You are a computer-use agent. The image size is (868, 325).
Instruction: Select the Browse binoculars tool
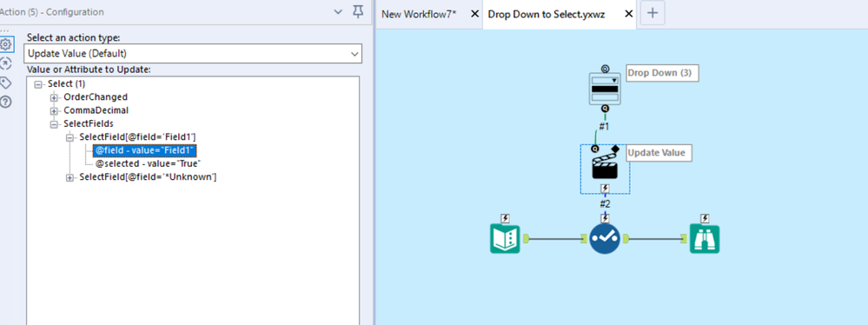click(x=704, y=239)
